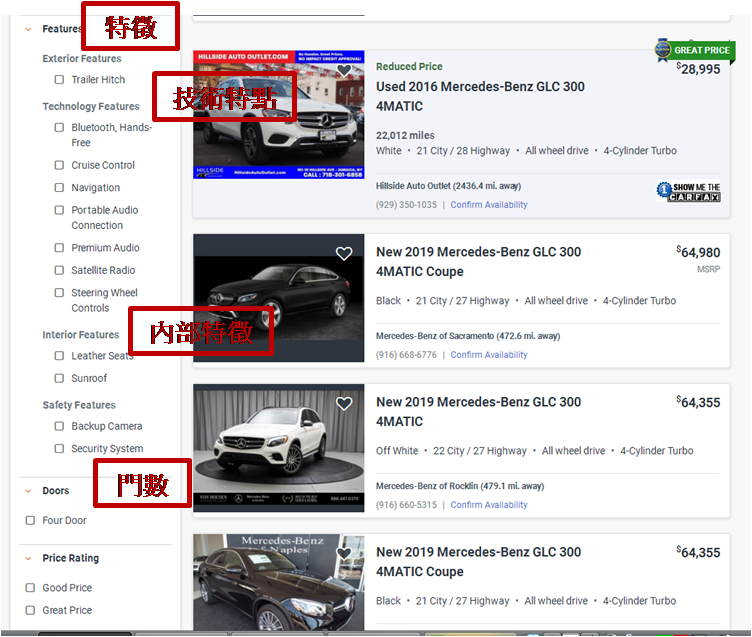View photo of black GLC at Mercedes-Benz of Naples

(x=279, y=582)
